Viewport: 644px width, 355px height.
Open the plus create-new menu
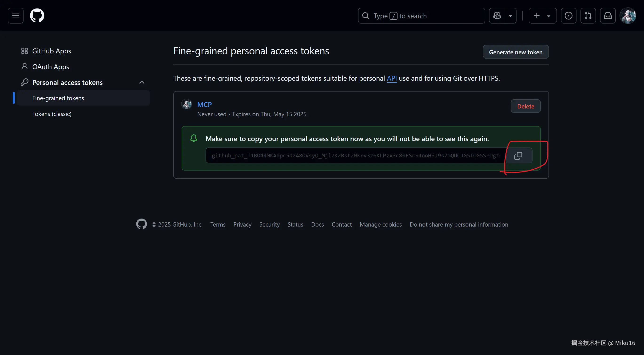(x=542, y=16)
